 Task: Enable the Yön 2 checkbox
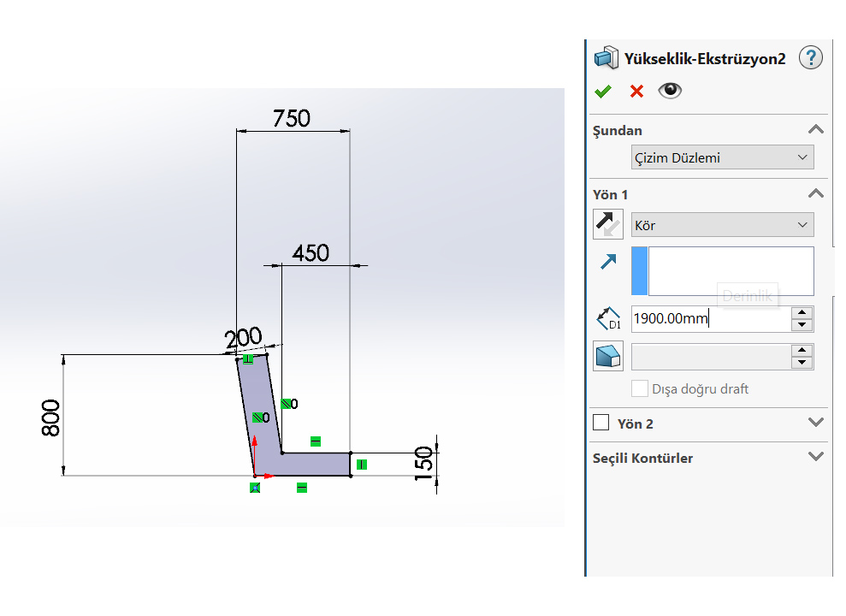pyautogui.click(x=601, y=423)
